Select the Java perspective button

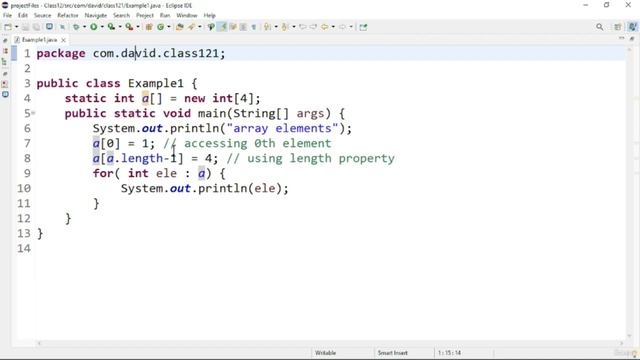(x=632, y=27)
